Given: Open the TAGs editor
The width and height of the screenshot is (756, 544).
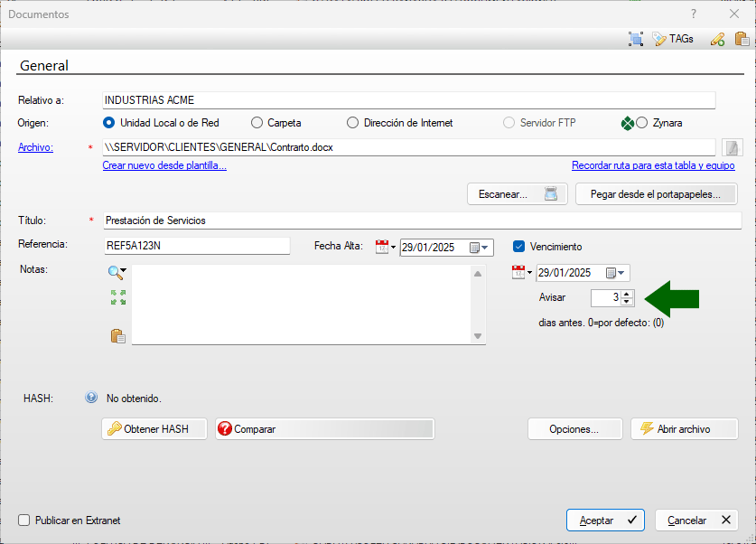Looking at the screenshot, I should [673, 39].
